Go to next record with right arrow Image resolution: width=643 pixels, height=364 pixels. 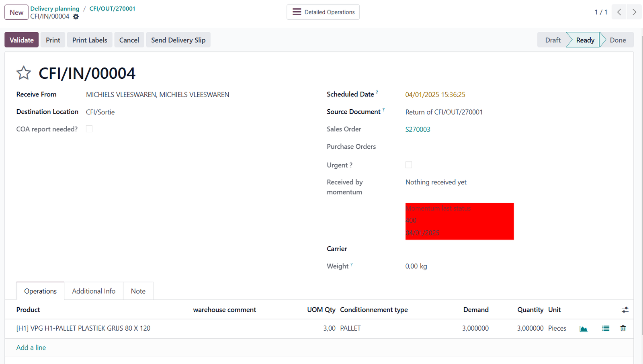[x=634, y=12]
